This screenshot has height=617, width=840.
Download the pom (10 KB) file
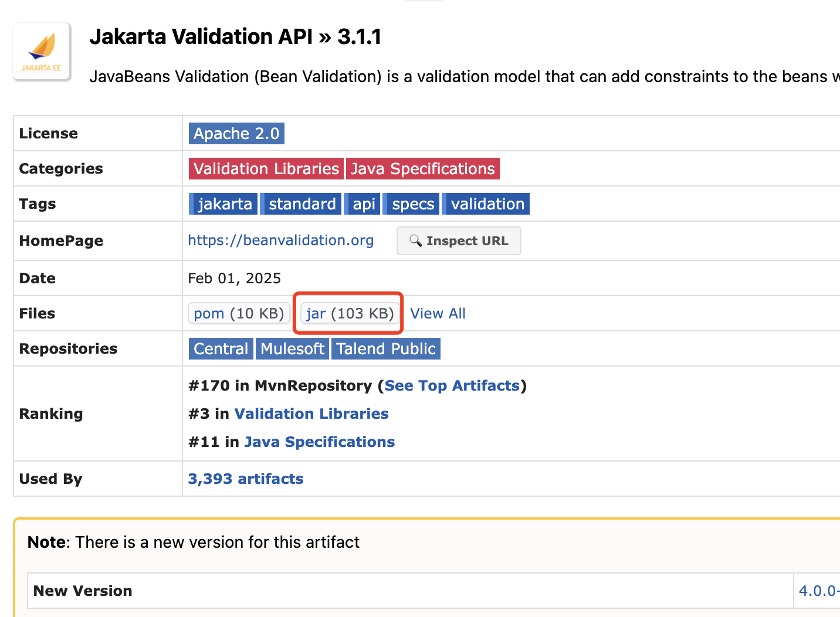[239, 314]
